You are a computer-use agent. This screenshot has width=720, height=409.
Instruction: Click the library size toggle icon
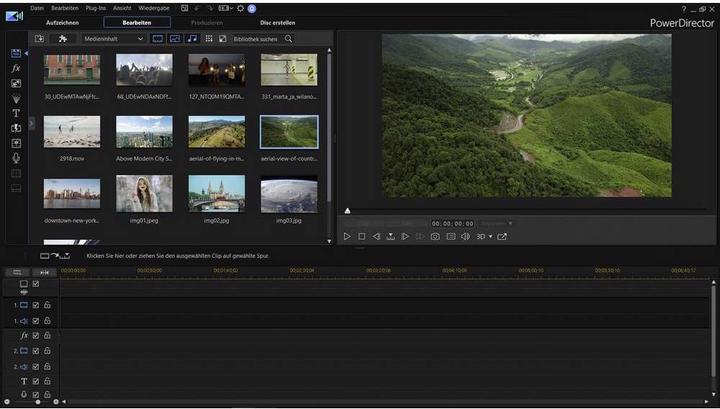tap(223, 39)
